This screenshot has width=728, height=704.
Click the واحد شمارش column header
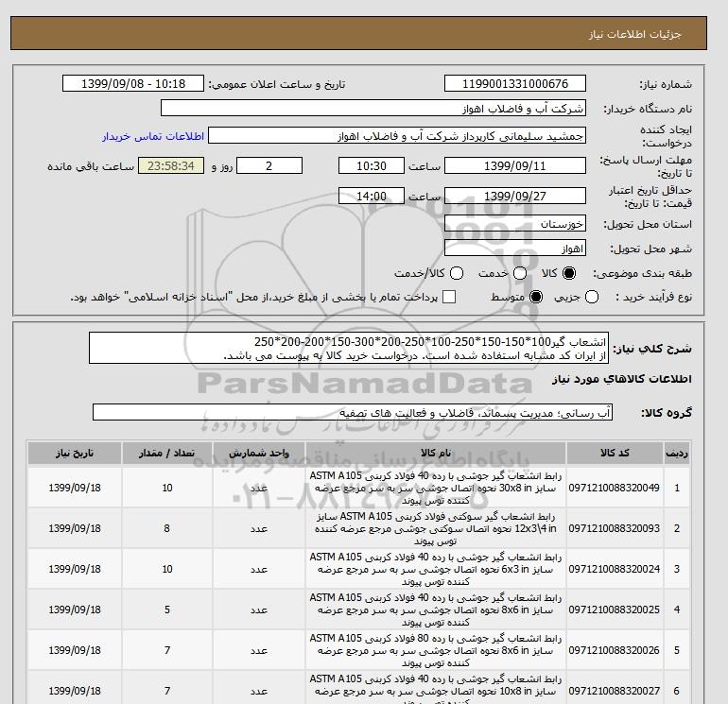point(259,453)
